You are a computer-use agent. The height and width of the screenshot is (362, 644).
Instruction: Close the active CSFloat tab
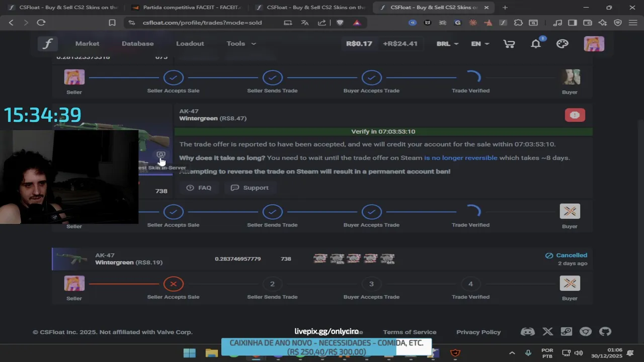486,8
